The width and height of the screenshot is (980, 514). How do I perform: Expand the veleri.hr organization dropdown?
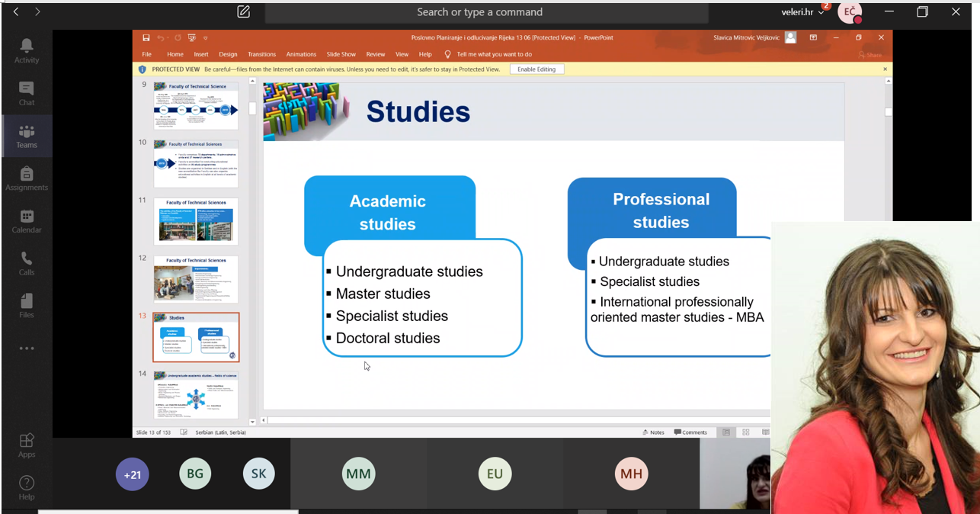[803, 12]
